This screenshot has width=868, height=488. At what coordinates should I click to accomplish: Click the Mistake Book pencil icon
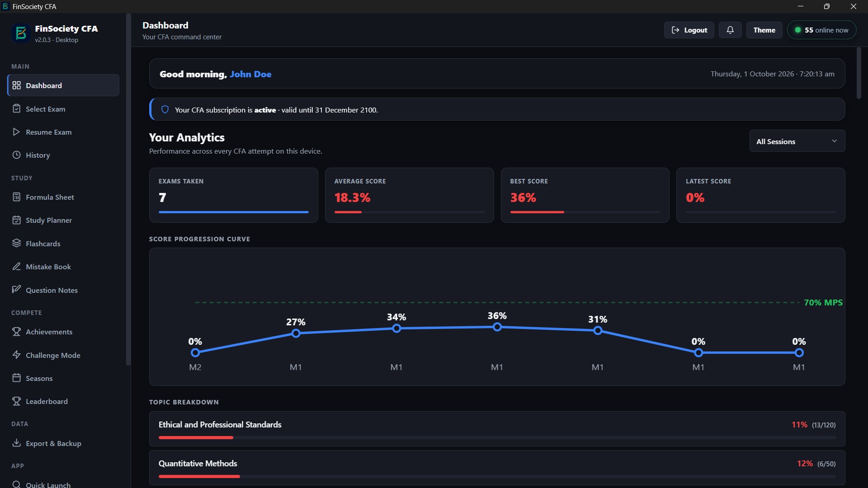click(17, 267)
